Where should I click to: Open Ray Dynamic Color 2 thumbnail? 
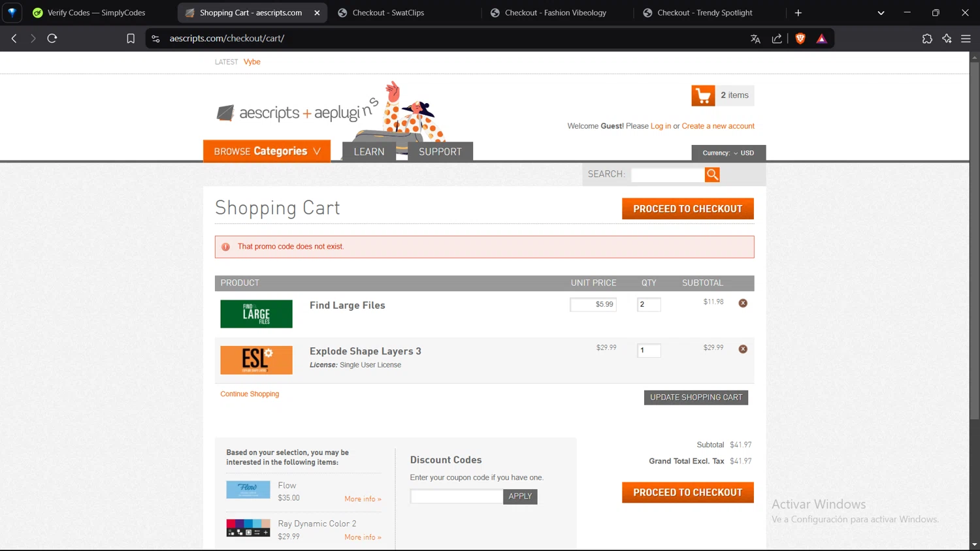(x=248, y=528)
